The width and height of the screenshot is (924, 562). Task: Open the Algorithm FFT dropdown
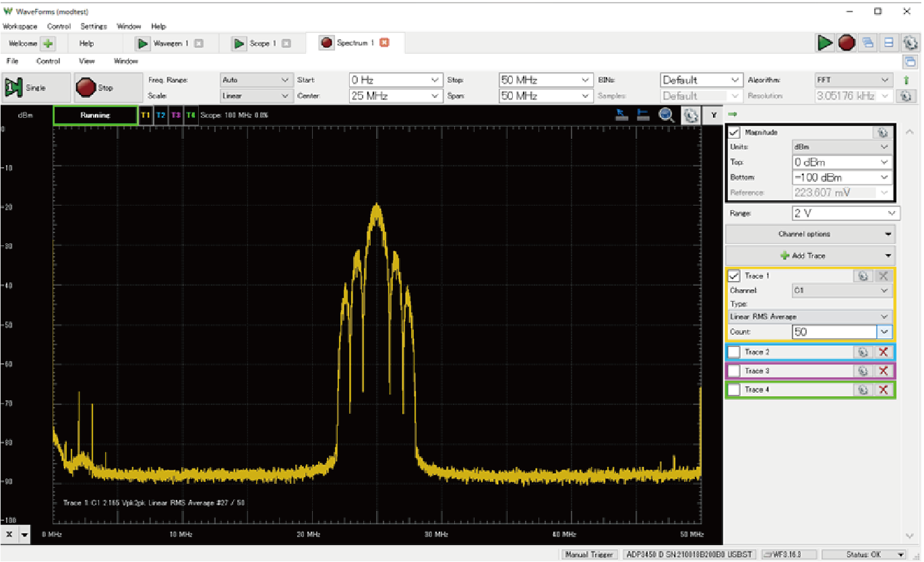click(x=854, y=80)
